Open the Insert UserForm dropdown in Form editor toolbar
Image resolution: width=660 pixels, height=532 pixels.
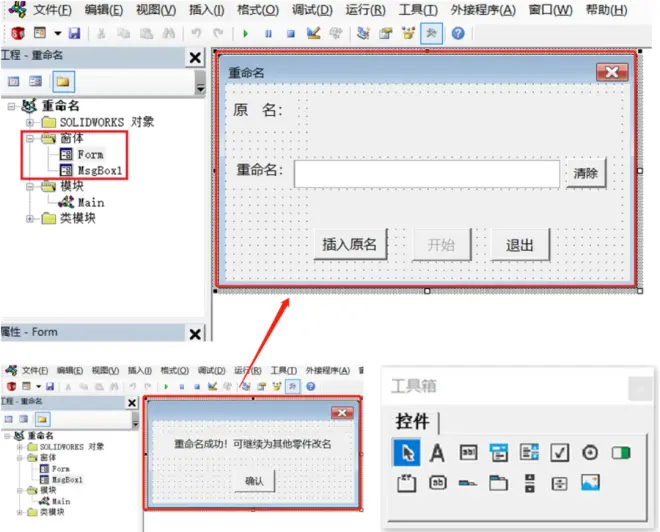58,33
